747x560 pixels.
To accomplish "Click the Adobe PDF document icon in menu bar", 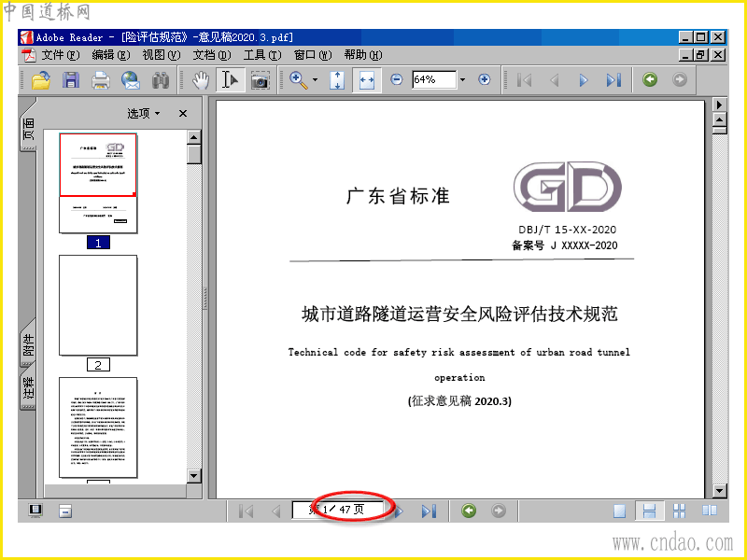I will tap(30, 55).
